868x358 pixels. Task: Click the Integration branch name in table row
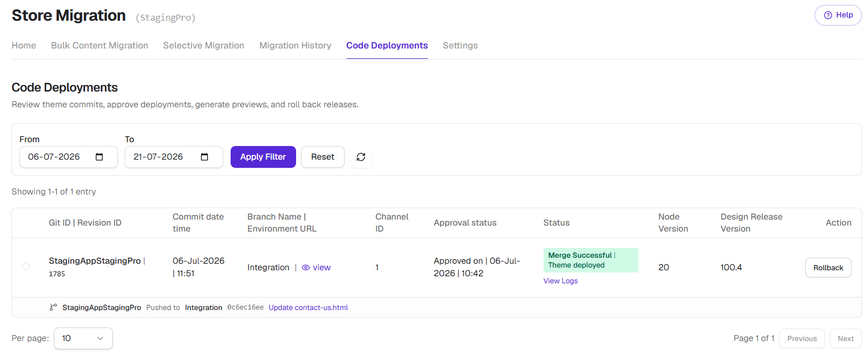268,268
